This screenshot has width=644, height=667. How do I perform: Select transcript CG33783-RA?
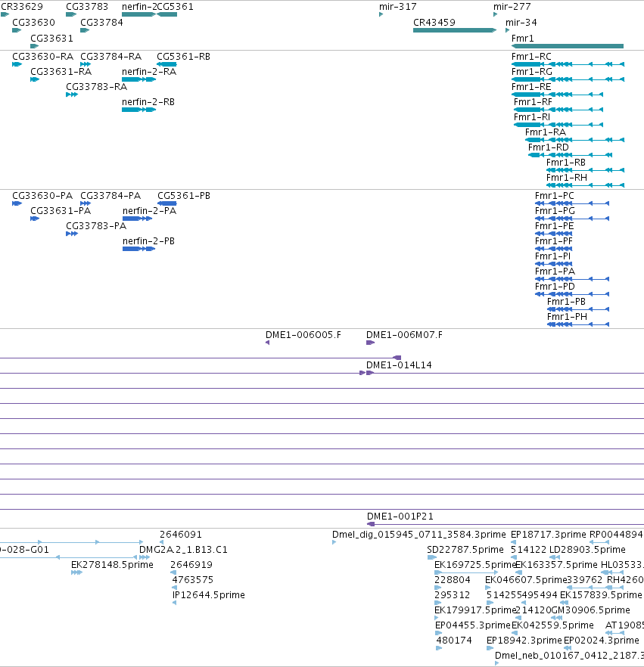[71, 95]
